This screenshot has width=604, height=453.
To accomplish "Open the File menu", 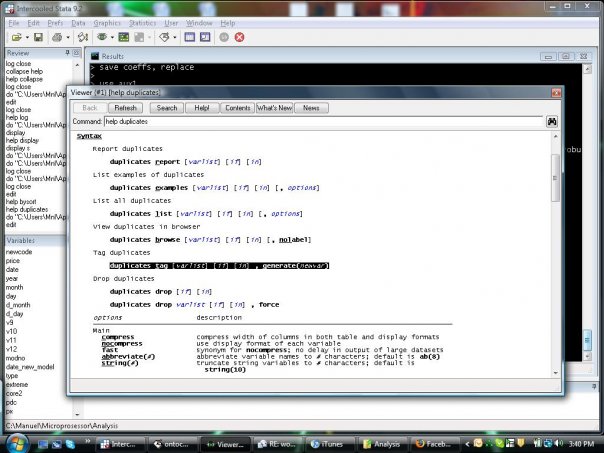I will point(14,23).
